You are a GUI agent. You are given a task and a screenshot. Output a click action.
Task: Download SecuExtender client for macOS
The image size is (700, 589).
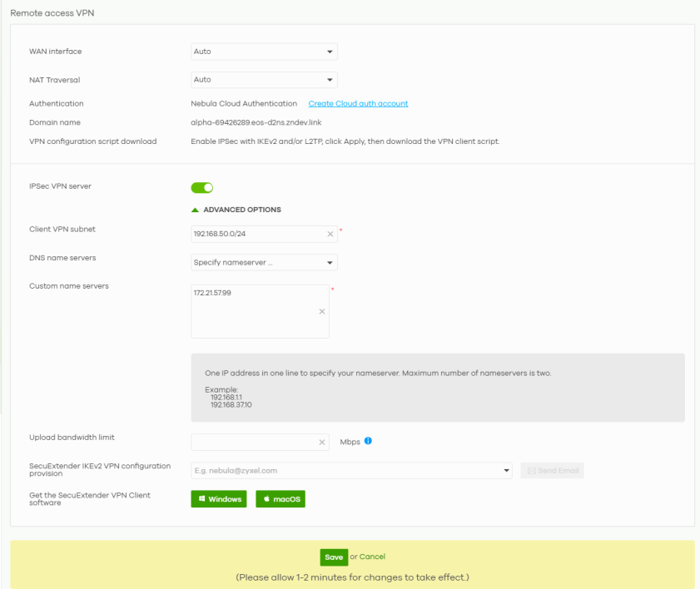280,499
